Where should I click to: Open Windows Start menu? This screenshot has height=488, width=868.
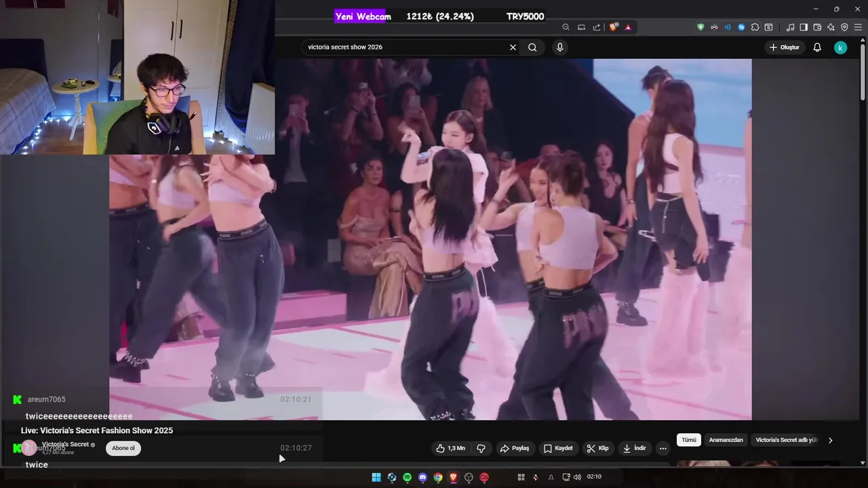(376, 477)
